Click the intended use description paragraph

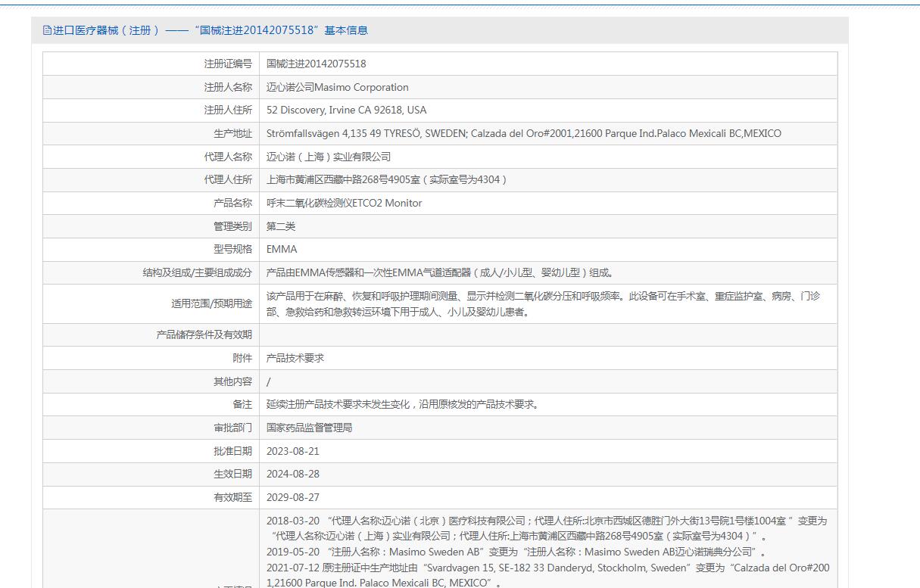pos(542,304)
